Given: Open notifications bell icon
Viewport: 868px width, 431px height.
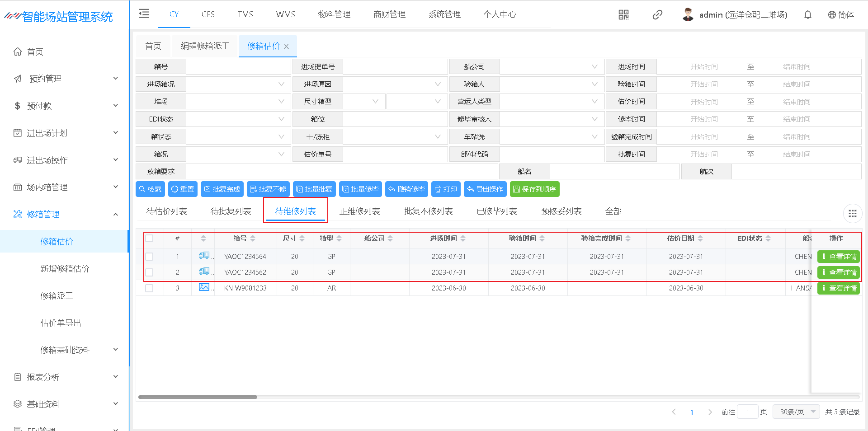Looking at the screenshot, I should (x=807, y=15).
